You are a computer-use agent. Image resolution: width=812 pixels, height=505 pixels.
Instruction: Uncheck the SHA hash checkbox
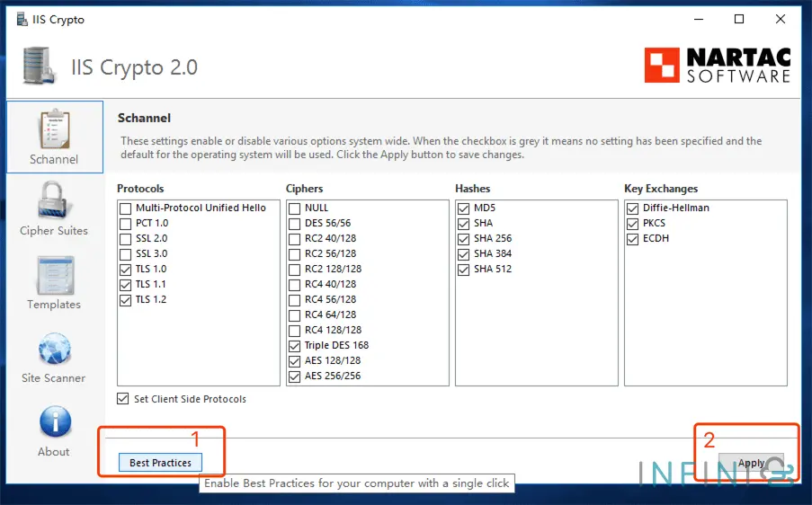click(463, 224)
